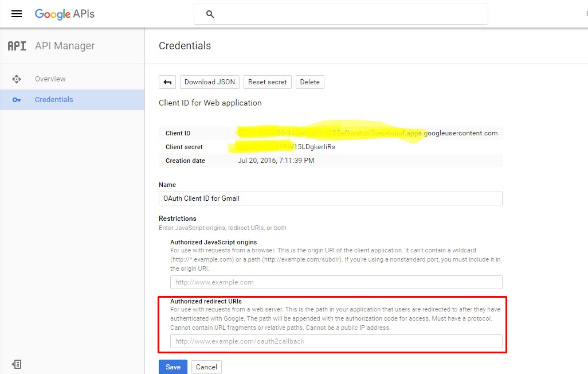Select the Client ID value text

tap(367, 133)
